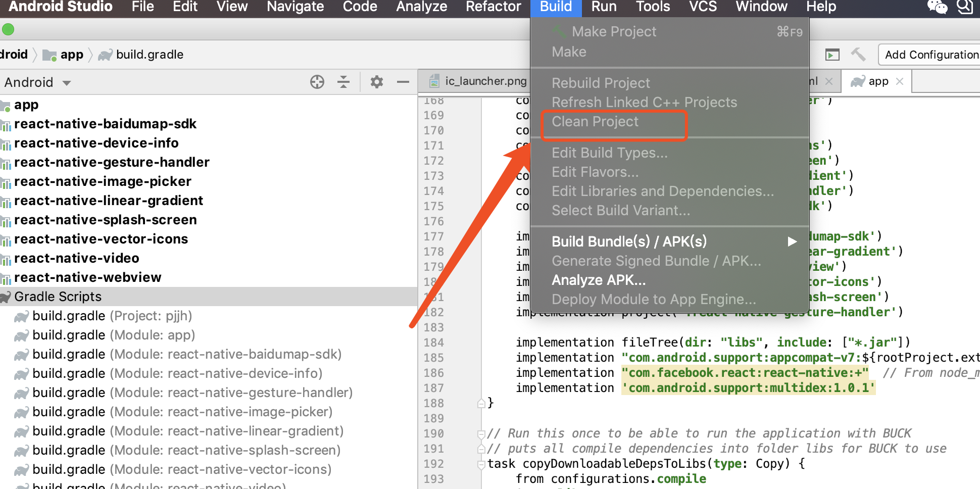
Task: Open the Tools menu
Action: pyautogui.click(x=653, y=7)
